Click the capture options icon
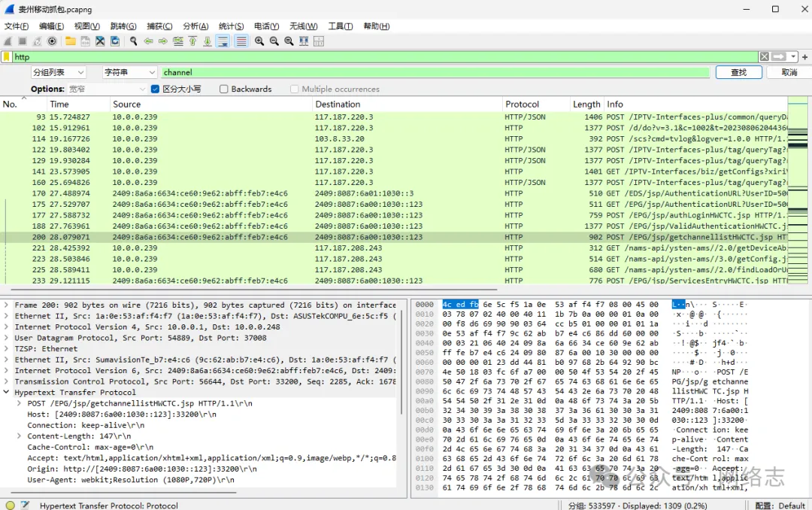Image resolution: width=812 pixels, height=510 pixels. click(x=52, y=41)
